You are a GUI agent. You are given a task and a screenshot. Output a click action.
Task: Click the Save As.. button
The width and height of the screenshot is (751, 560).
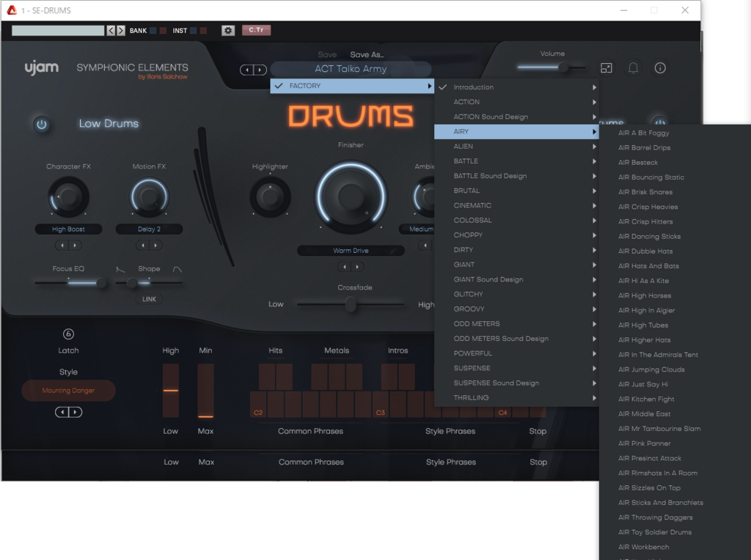367,54
